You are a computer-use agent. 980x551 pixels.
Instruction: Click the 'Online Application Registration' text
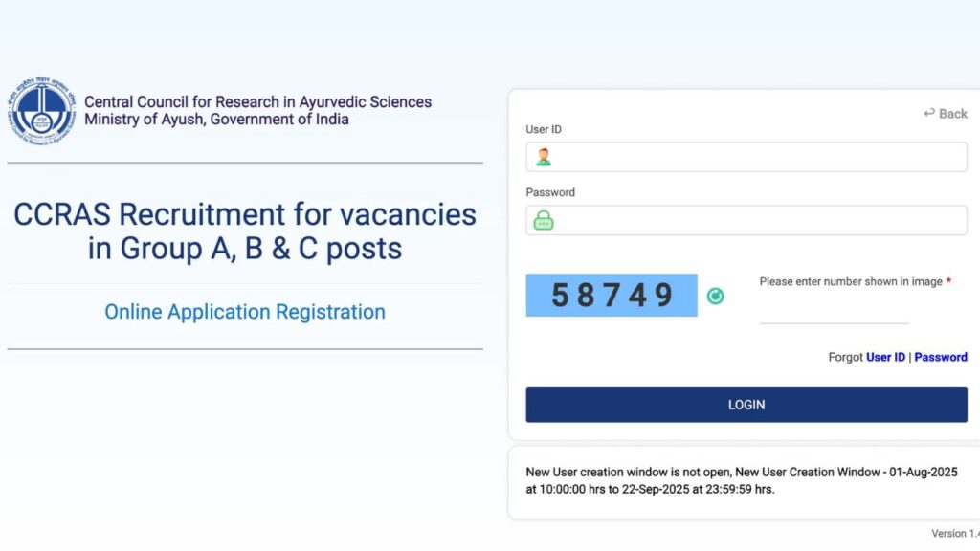[x=245, y=312]
